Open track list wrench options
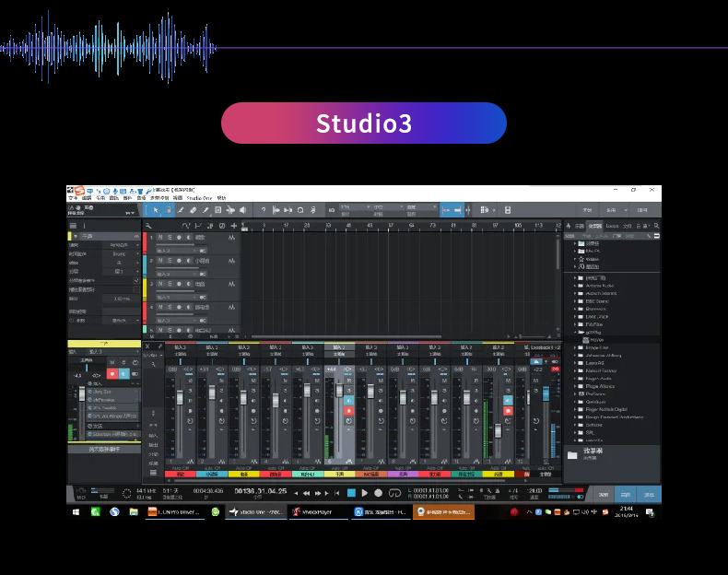Viewport: 728px width, 575px height. [148, 226]
